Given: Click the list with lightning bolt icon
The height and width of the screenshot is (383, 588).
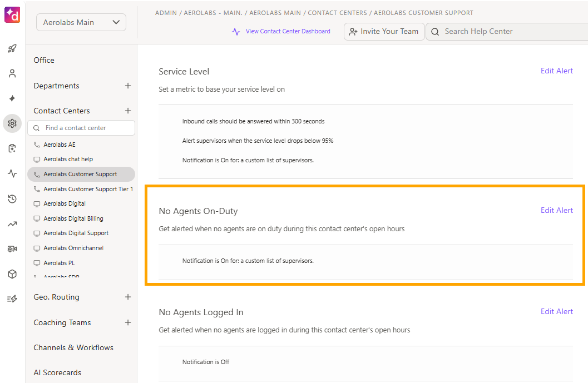Looking at the screenshot, I should point(12,299).
